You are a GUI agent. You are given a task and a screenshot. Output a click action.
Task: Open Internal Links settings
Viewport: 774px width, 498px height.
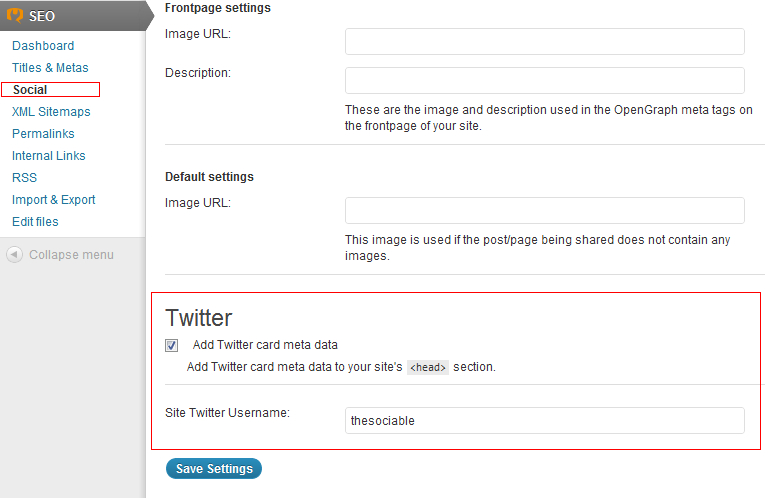point(49,156)
